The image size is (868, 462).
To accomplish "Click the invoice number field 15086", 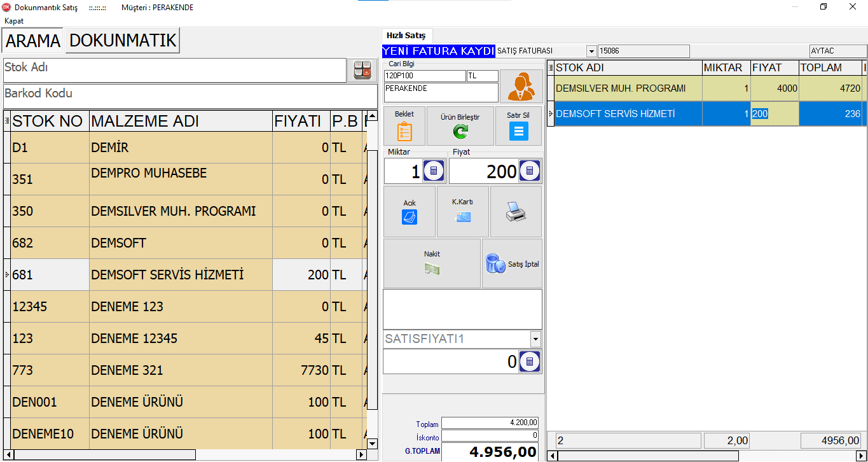I will 644,51.
